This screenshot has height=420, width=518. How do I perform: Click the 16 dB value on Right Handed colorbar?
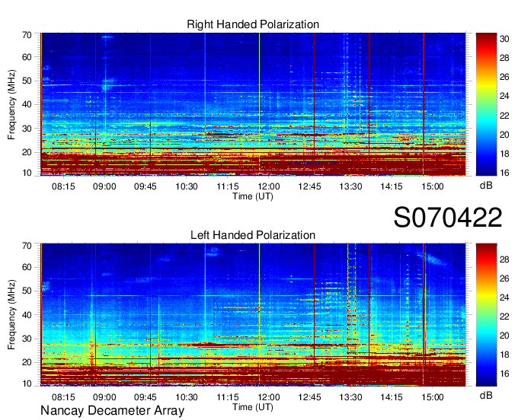(504, 173)
